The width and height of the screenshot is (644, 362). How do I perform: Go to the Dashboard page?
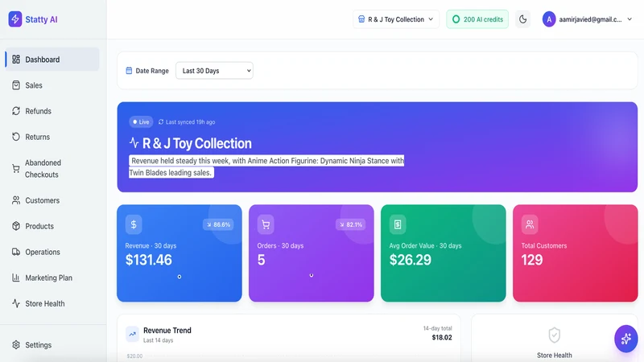pos(52,60)
